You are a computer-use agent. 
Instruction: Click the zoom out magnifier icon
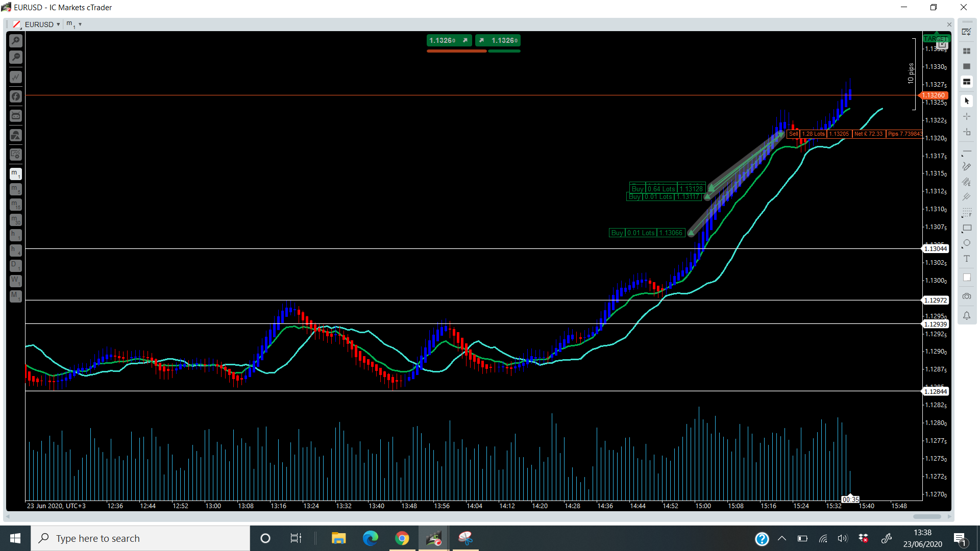[16, 57]
